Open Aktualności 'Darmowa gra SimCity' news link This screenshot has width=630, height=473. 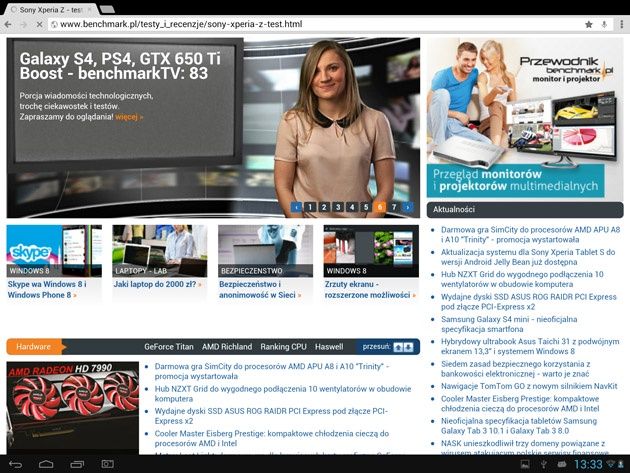530,235
